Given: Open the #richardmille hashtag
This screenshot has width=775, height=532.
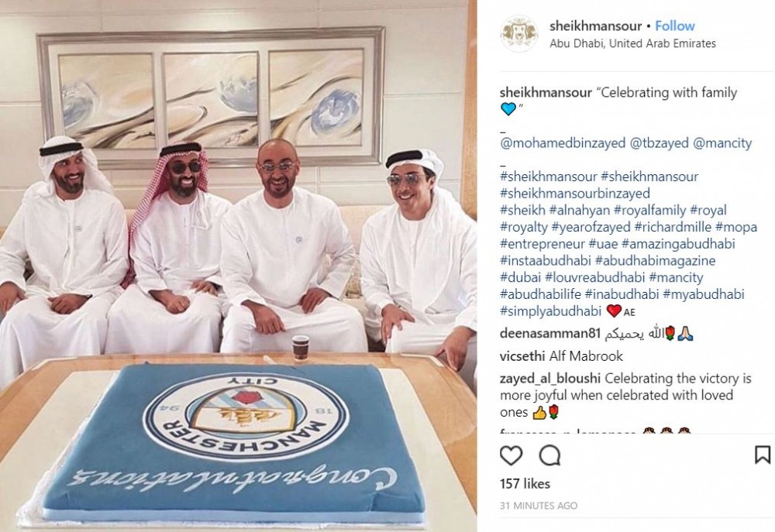Looking at the screenshot, I should coord(673,227).
